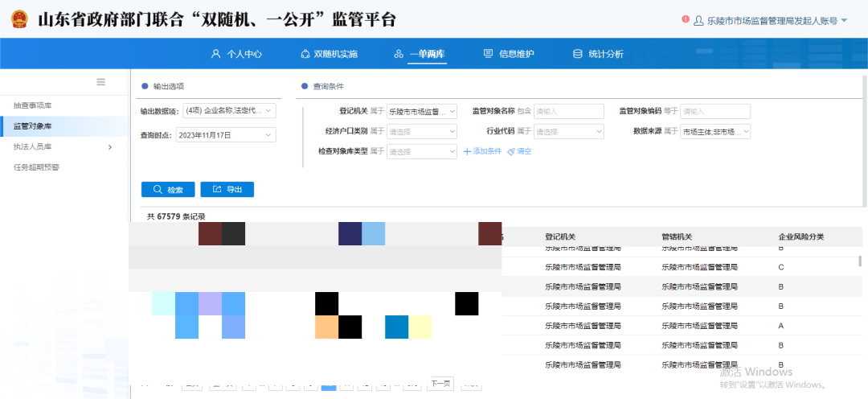Click the 检索 search button
The height and width of the screenshot is (399, 868).
(168, 190)
